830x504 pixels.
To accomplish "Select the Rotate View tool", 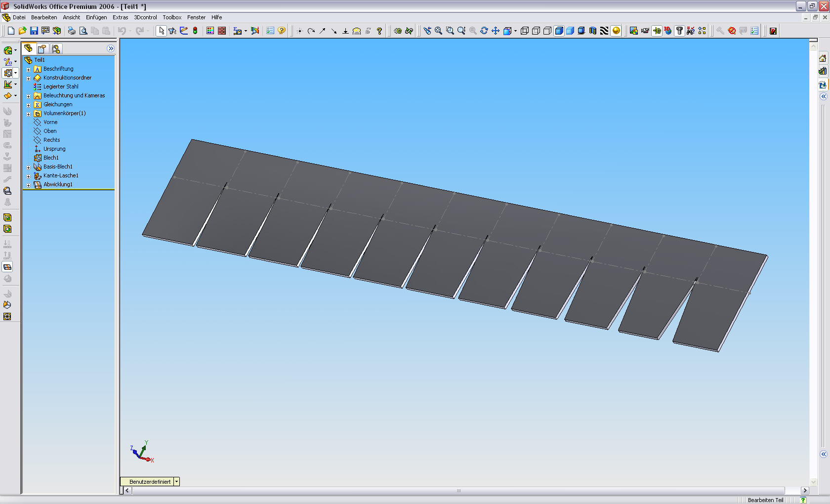I will (484, 31).
